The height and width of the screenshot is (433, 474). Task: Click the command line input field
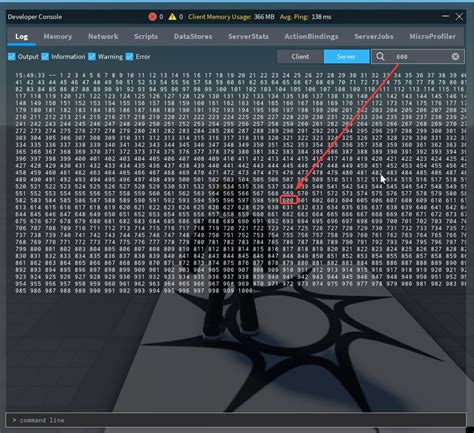coord(236,420)
